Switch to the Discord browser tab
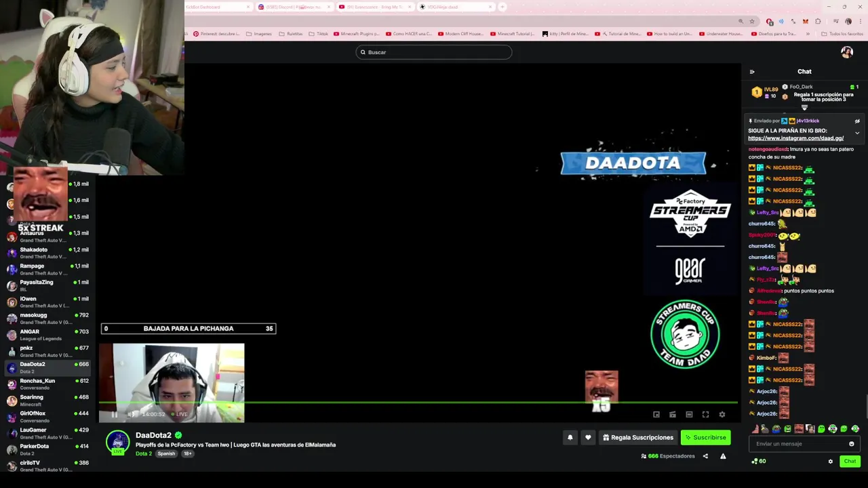This screenshot has height=488, width=868. (293, 7)
